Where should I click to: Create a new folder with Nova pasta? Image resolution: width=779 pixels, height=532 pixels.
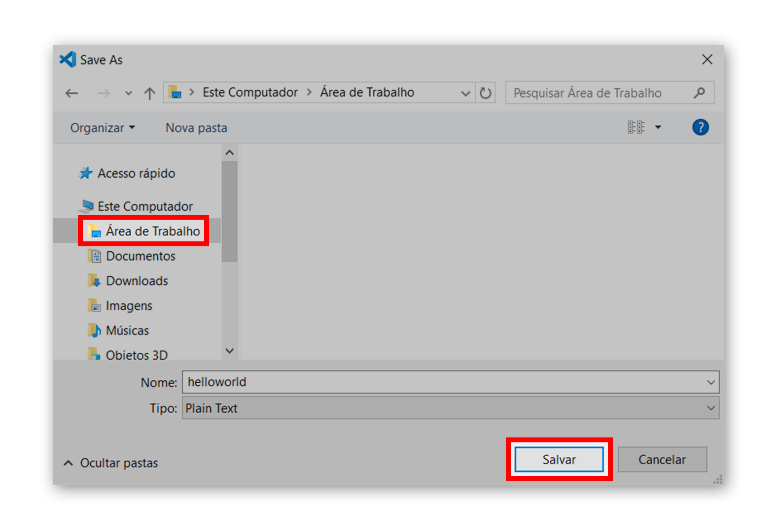tap(196, 128)
